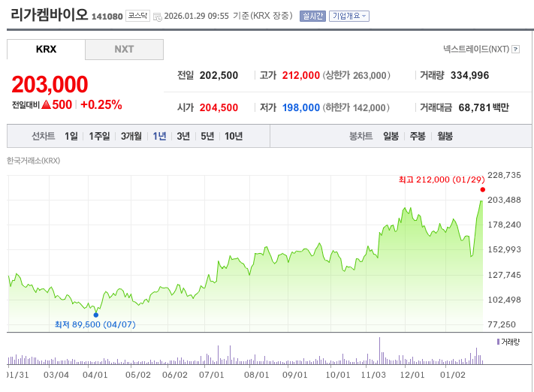Click the 11/03 date axis label
This screenshot has height=392, width=534.
pos(373,375)
